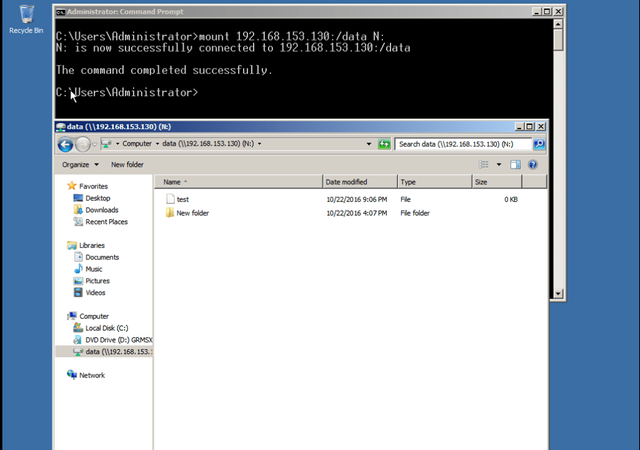Focus the Command Prompt at C:\Users\Administrator> line

click(127, 92)
